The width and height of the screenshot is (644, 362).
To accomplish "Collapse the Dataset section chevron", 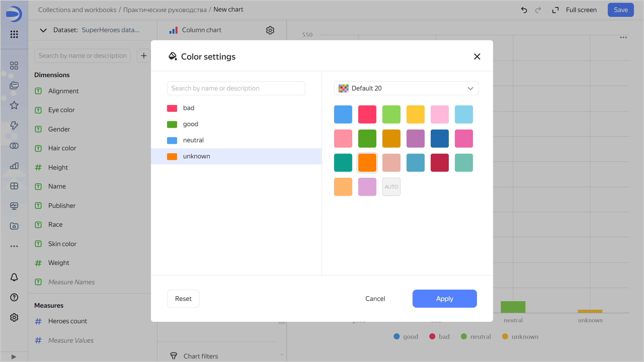I will pos(43,30).
